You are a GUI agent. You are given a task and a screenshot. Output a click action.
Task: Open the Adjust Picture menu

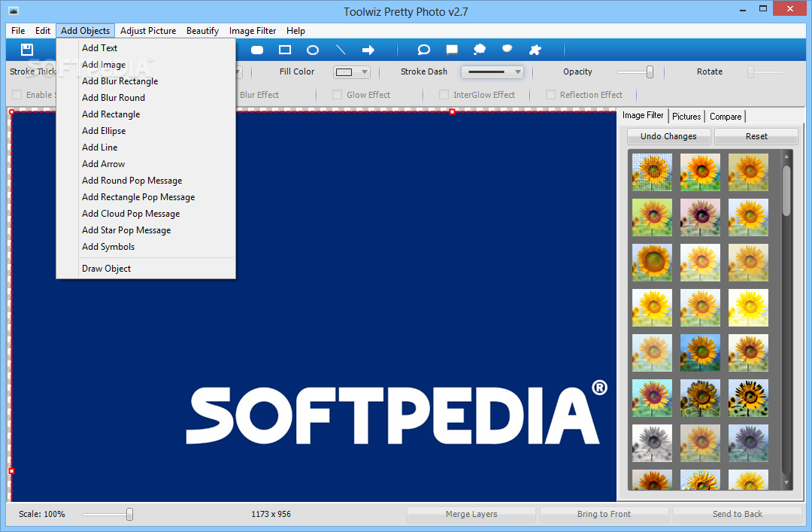(x=148, y=31)
